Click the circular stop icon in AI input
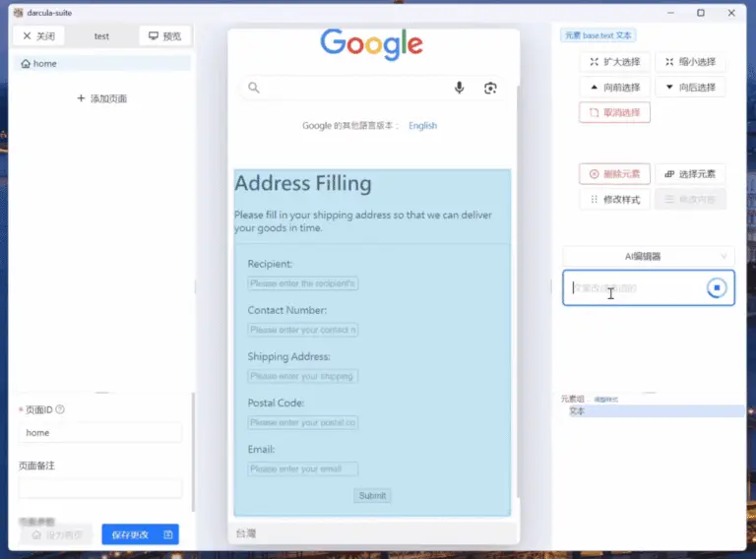This screenshot has width=756, height=559. tap(717, 287)
